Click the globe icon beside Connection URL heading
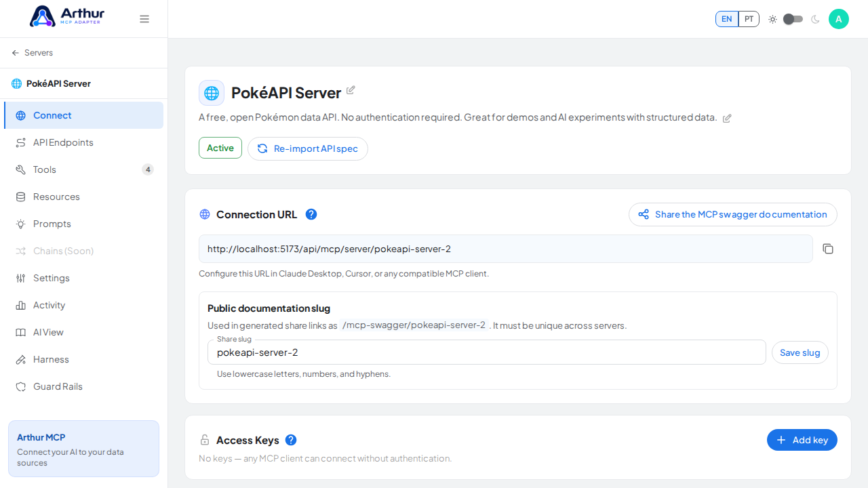The image size is (868, 488). coord(205,214)
